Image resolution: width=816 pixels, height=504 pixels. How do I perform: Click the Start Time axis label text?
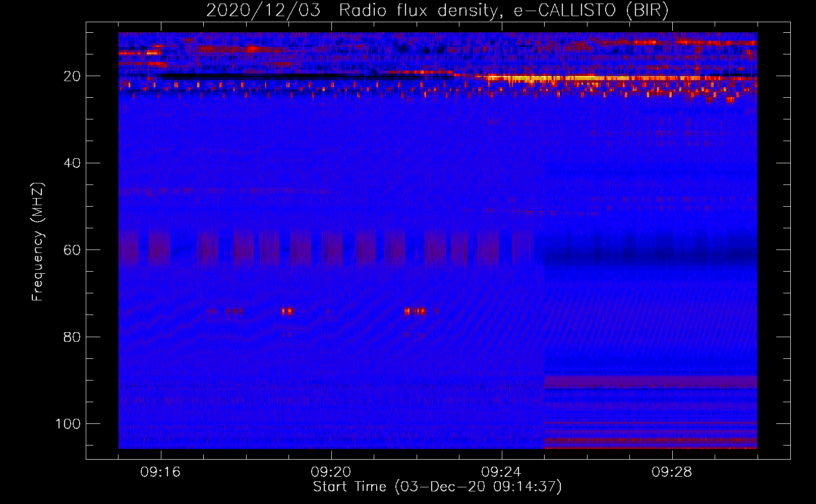coord(437,487)
